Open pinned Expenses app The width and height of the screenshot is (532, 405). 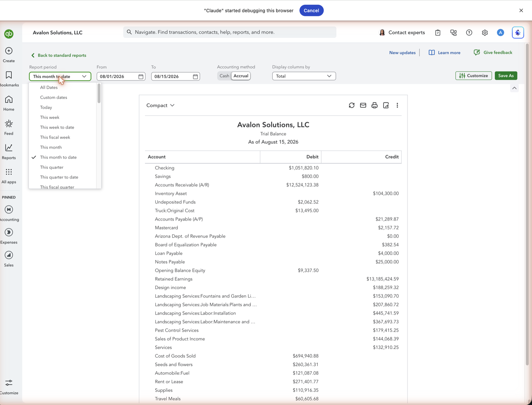(x=9, y=236)
